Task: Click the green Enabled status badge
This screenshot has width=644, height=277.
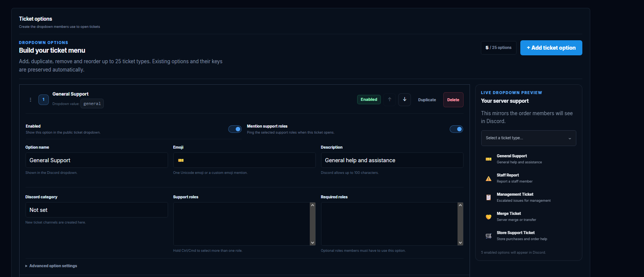Action: point(369,99)
